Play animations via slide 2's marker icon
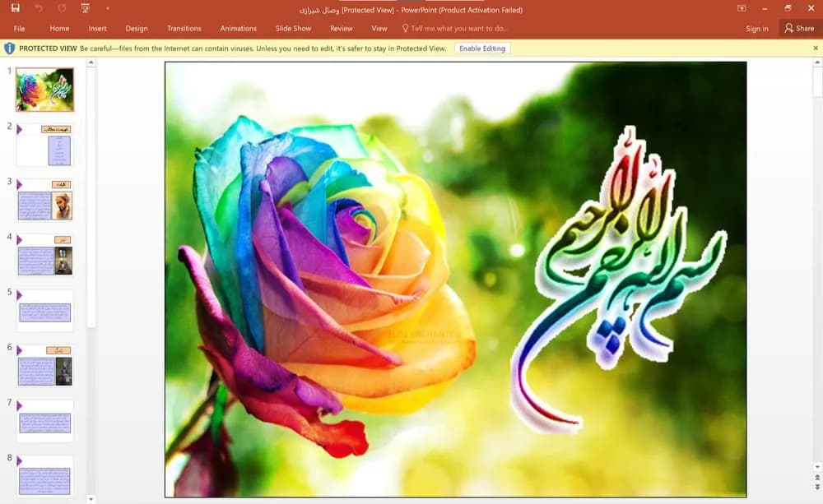Image resolution: width=823 pixels, height=504 pixels. pos(20,129)
